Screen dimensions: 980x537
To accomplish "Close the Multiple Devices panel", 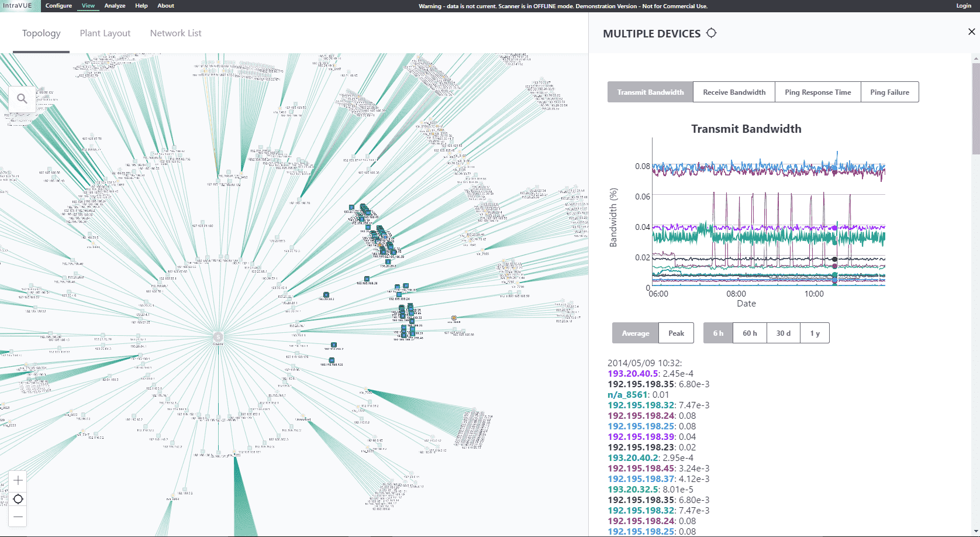I will (x=971, y=32).
